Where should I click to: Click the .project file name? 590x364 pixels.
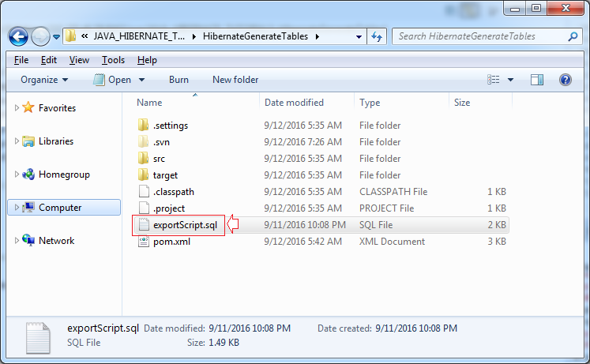click(x=169, y=208)
